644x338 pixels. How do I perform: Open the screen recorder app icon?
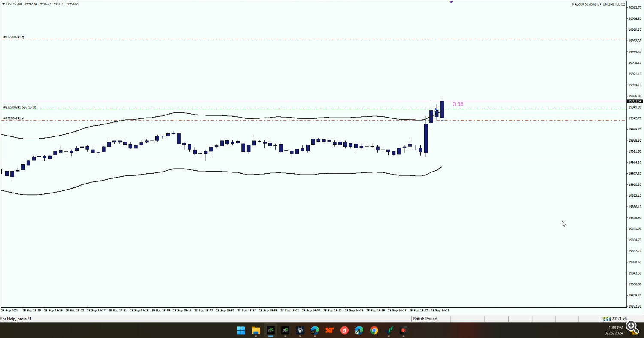[x=404, y=330]
